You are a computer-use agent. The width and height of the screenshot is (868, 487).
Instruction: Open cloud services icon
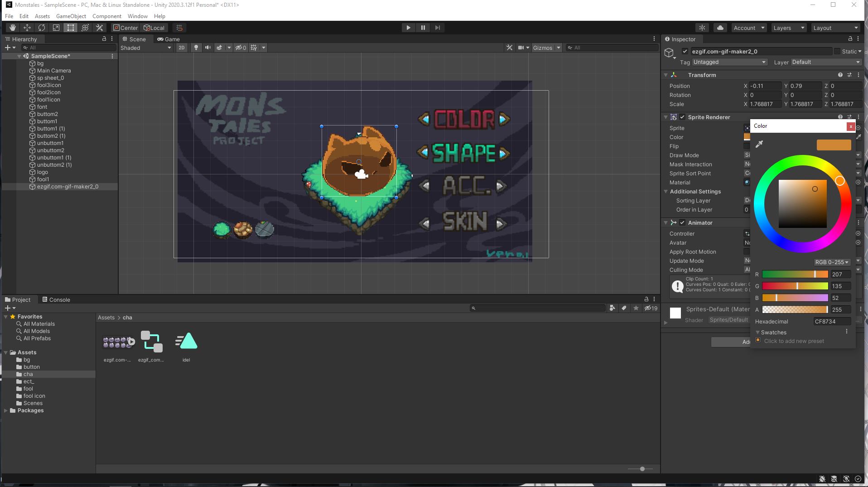tap(720, 28)
